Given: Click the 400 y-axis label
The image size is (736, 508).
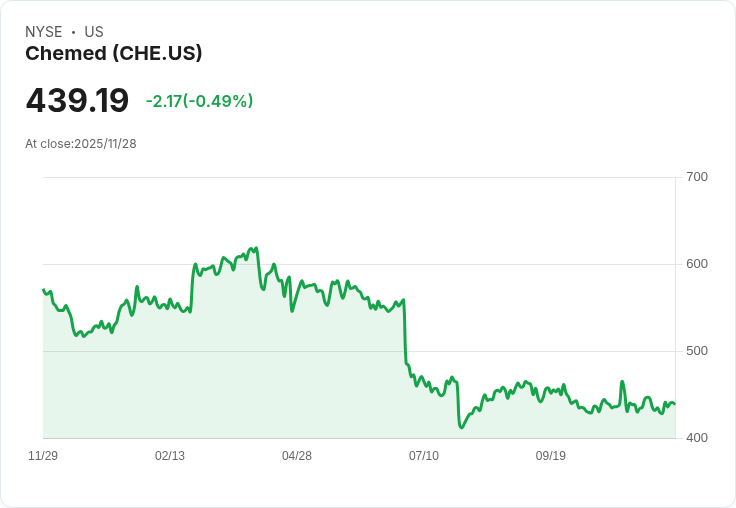Looking at the screenshot, I should (697, 438).
